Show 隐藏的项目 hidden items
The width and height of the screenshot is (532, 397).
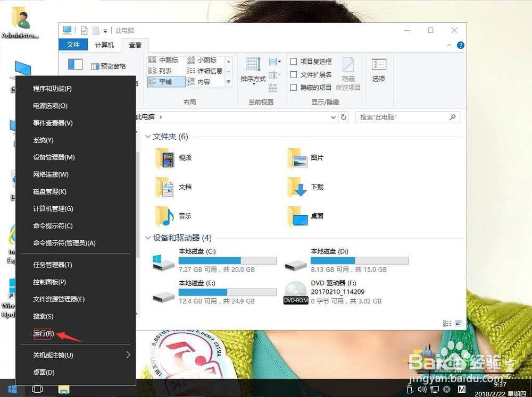point(294,87)
